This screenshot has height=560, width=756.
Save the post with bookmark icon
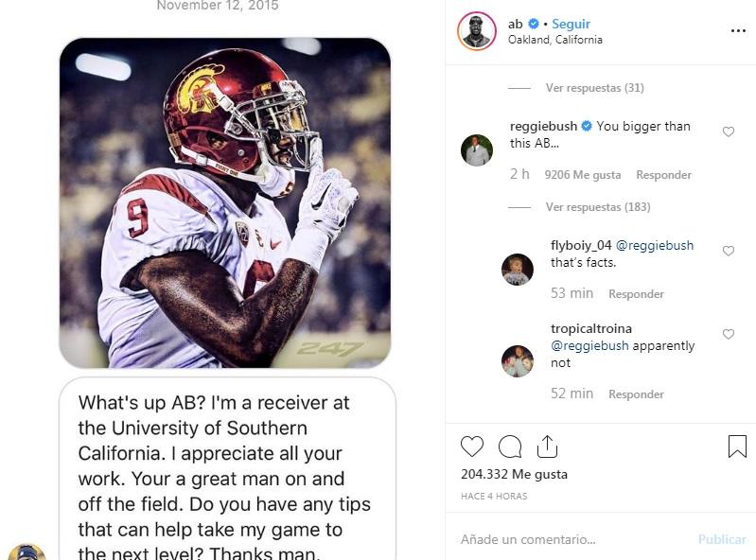(737, 446)
